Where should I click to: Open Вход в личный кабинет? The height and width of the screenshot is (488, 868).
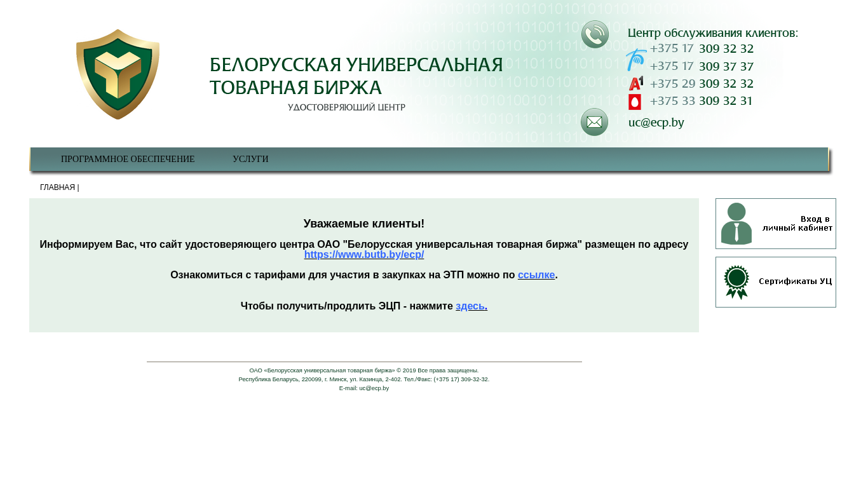pyautogui.click(x=776, y=224)
